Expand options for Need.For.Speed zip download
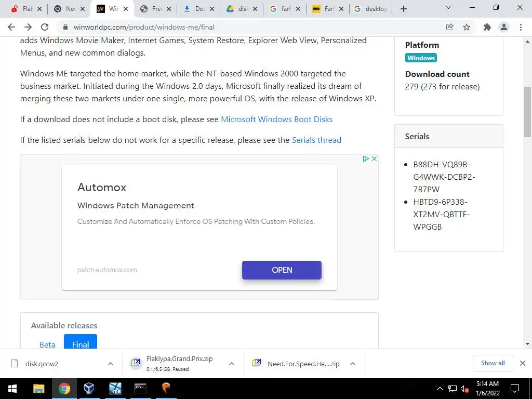This screenshot has width=532, height=399. point(353,364)
